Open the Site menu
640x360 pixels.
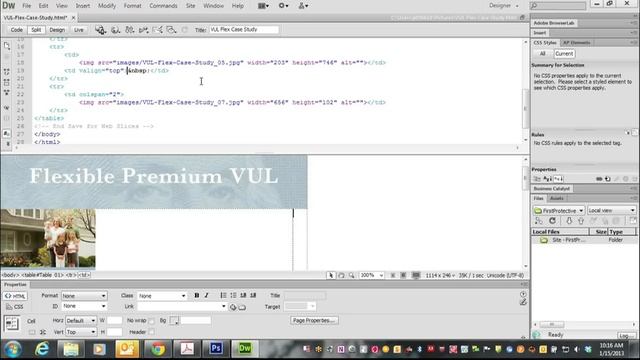click(191, 6)
